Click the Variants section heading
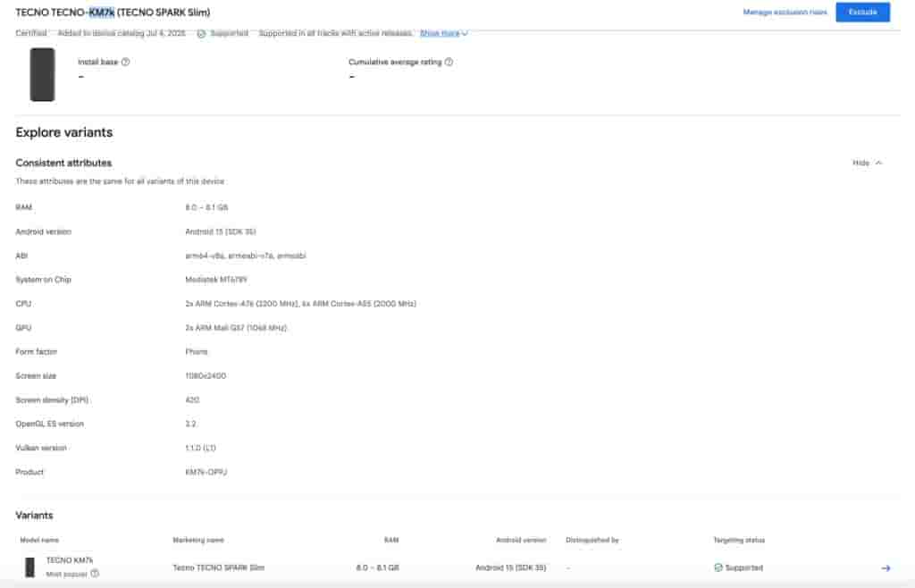This screenshot has height=588, width=915. point(35,516)
